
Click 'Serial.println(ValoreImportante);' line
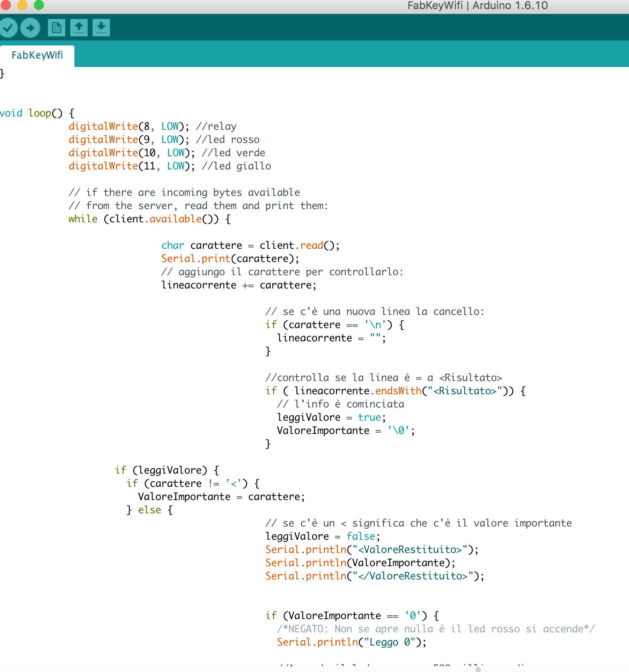pyautogui.click(x=360, y=563)
